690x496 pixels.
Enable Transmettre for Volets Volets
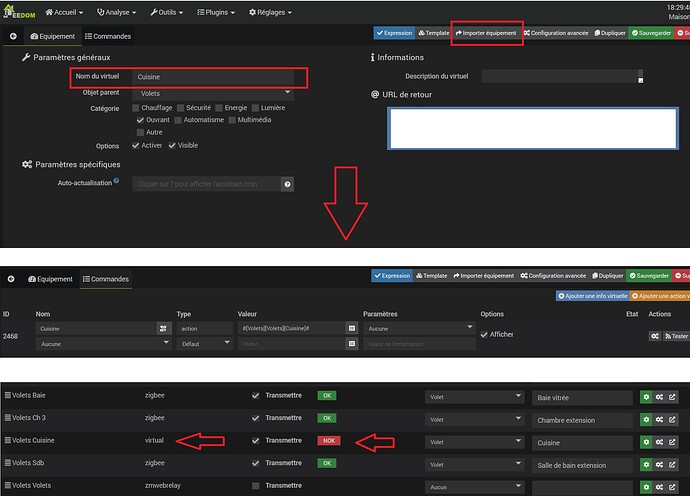click(255, 486)
